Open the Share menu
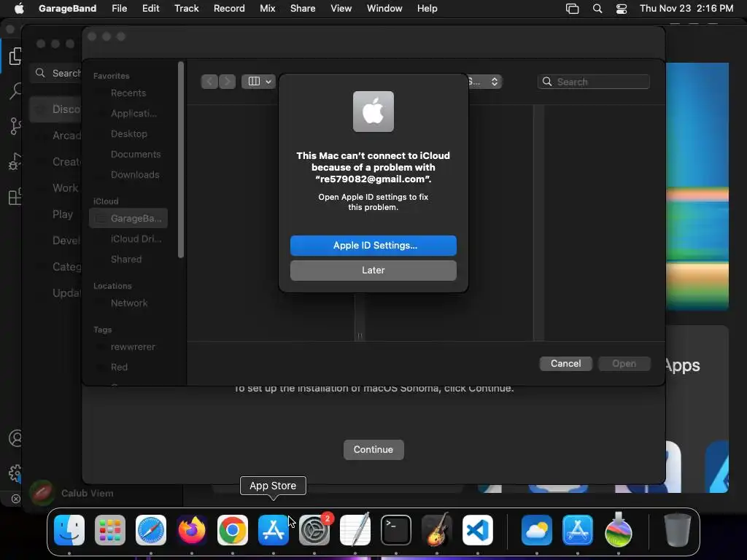 pos(303,9)
